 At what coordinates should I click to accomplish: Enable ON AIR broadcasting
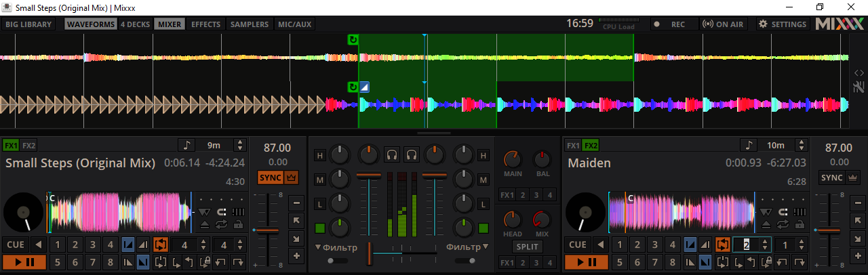[724, 24]
